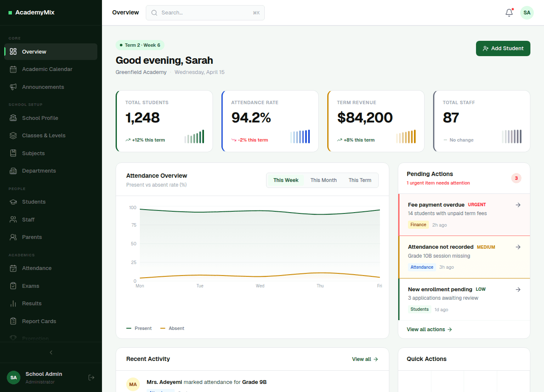Screen dimensions: 544x392
Task: Open Attendance from the sidebar icon
Action: [x=13, y=268]
